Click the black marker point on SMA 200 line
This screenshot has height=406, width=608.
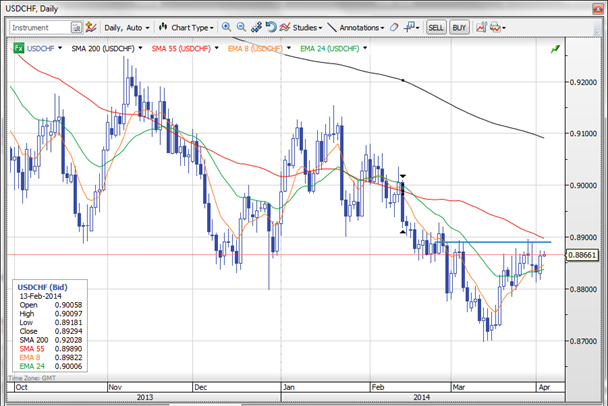pyautogui.click(x=403, y=80)
